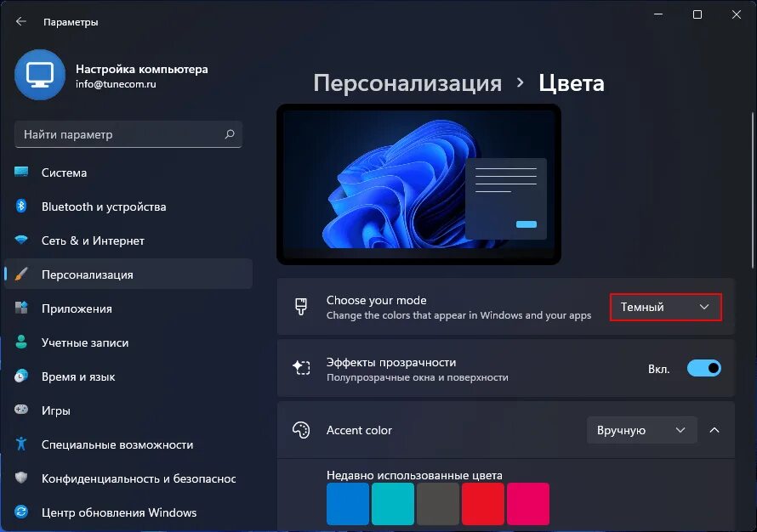This screenshot has width=757, height=532.
Task: Open Специальные возможности section
Action: (x=128, y=444)
